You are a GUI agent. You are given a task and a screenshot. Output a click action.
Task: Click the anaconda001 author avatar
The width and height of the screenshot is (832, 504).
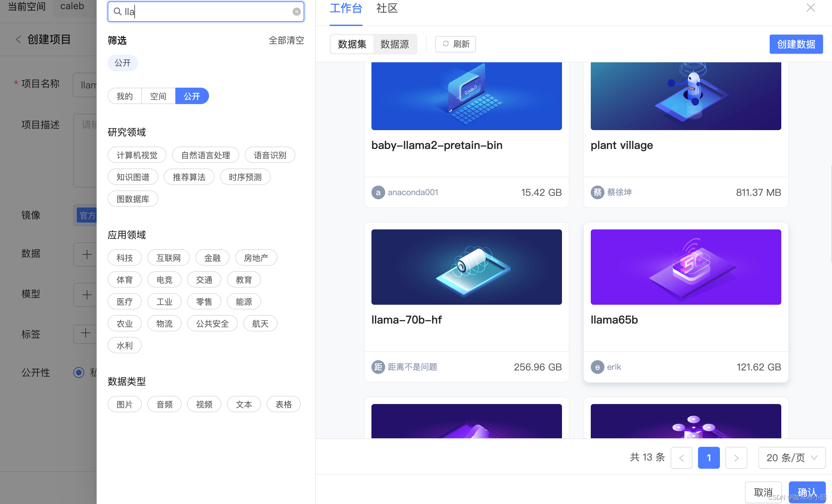pyautogui.click(x=378, y=192)
